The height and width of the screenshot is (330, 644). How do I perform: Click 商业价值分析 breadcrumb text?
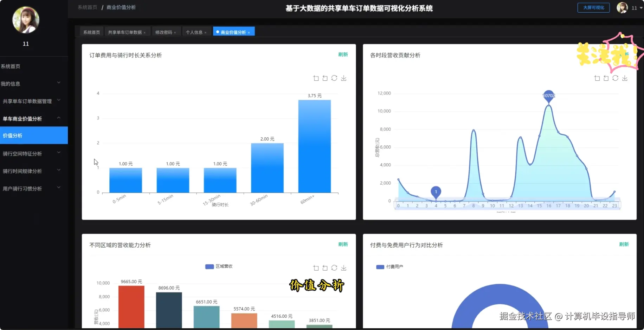121,7
